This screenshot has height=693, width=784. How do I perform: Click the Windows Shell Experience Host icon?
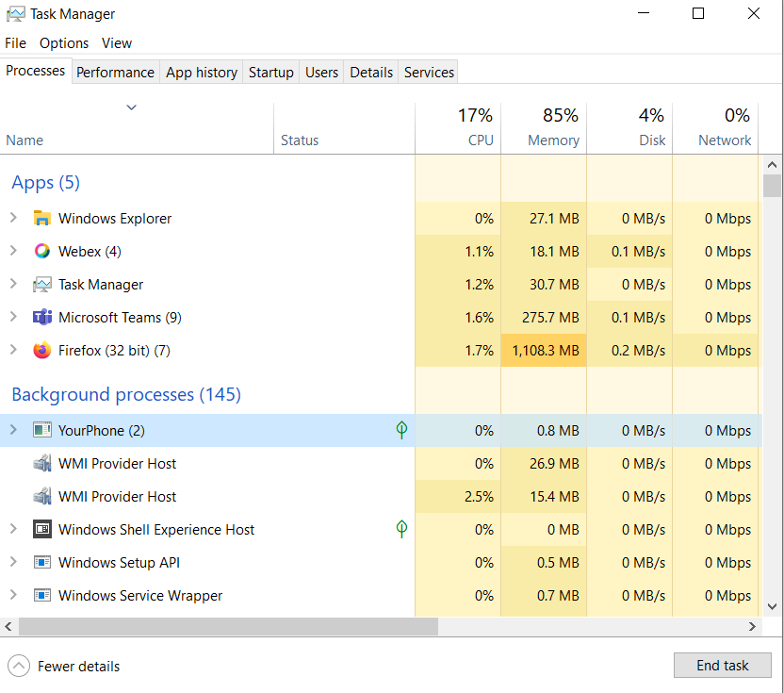pyautogui.click(x=41, y=530)
